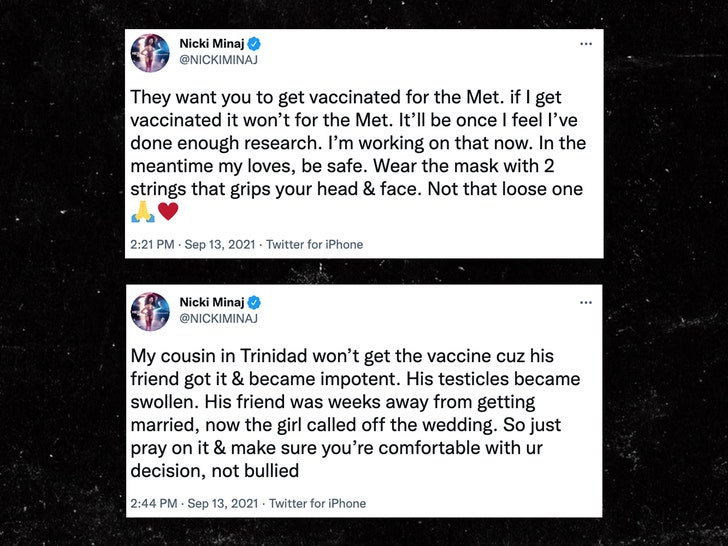Click the Sep 13, 2021 date on the top tweet
The image size is (728, 546).
pos(220,245)
